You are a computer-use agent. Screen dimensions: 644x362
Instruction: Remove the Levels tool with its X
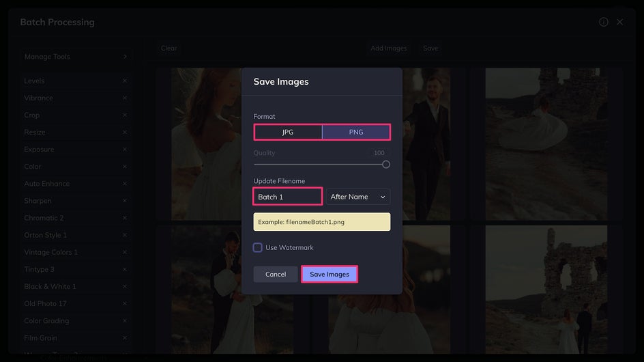124,81
